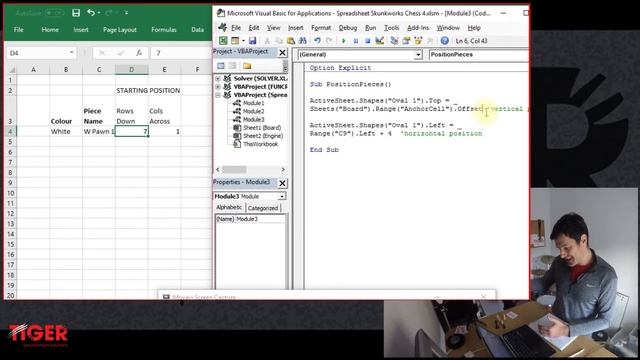Open Insert object dropdown arrow in VBA toolbar
The width and height of the screenshot is (640, 360).
[x=243, y=40]
